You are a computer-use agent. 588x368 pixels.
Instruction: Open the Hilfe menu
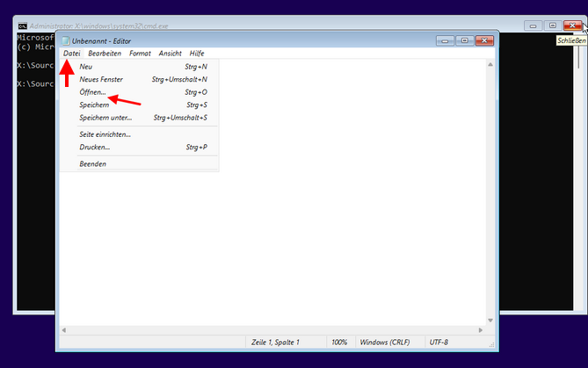click(197, 54)
